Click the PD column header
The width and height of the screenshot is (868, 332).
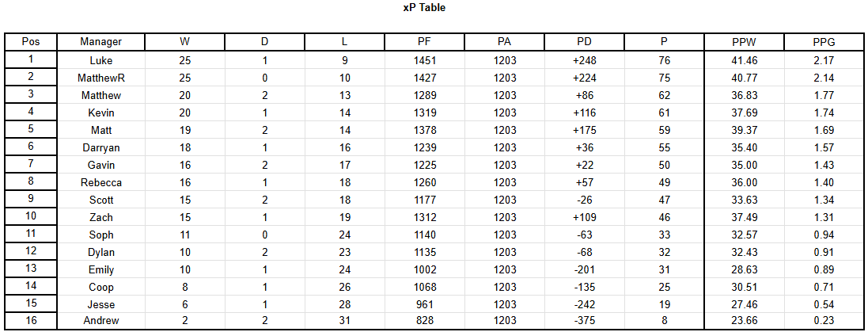click(585, 42)
